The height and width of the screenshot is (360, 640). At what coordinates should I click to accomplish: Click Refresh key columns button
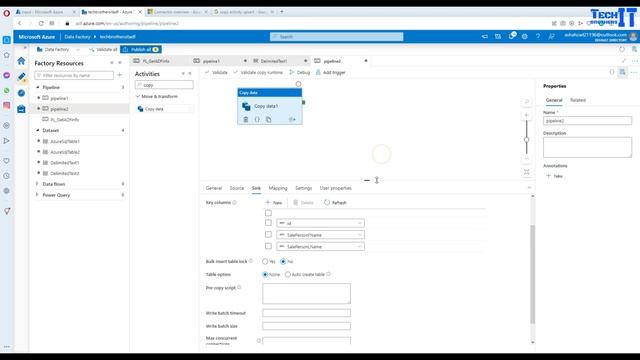pyautogui.click(x=335, y=202)
